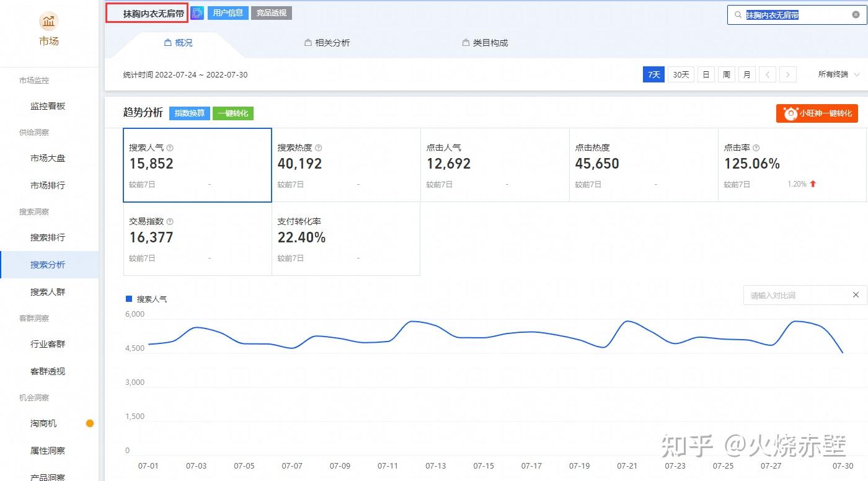Click the green 一键转化 button

pyautogui.click(x=233, y=113)
